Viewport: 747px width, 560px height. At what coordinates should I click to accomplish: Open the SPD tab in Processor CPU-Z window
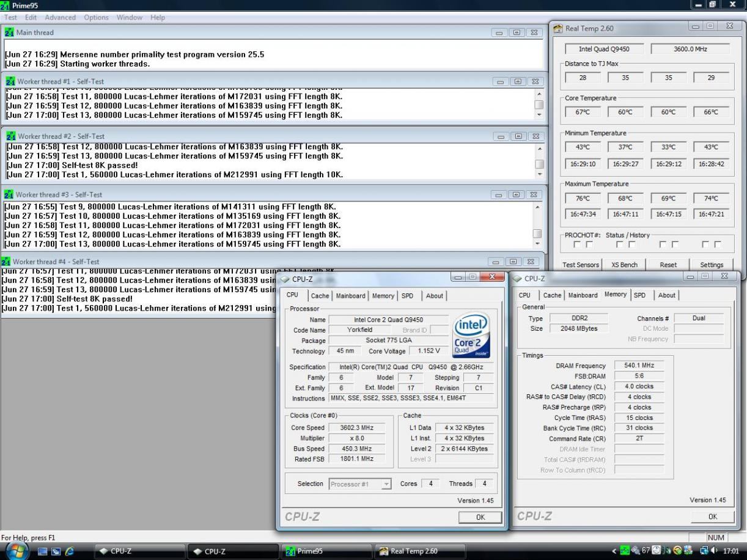(x=407, y=296)
